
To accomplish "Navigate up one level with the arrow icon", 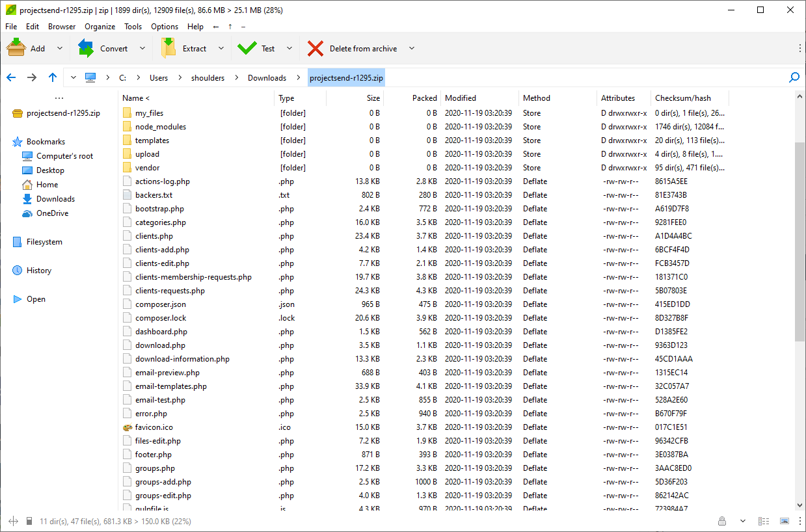I will coord(53,77).
